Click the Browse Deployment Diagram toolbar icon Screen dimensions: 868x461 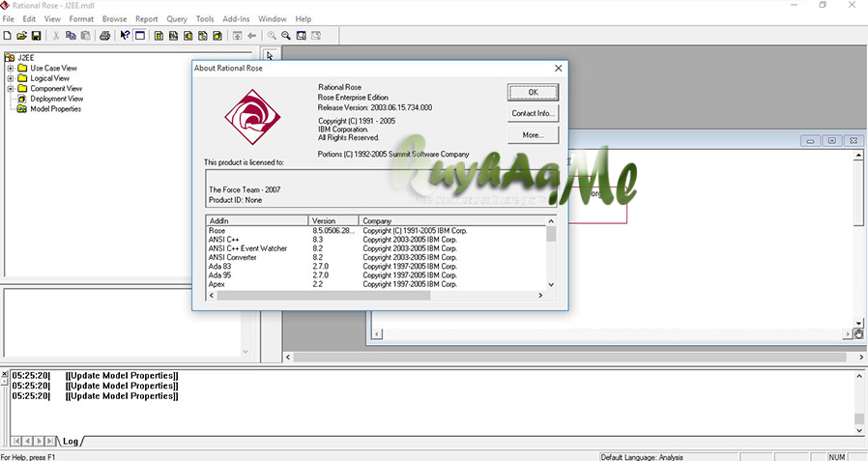[217, 36]
